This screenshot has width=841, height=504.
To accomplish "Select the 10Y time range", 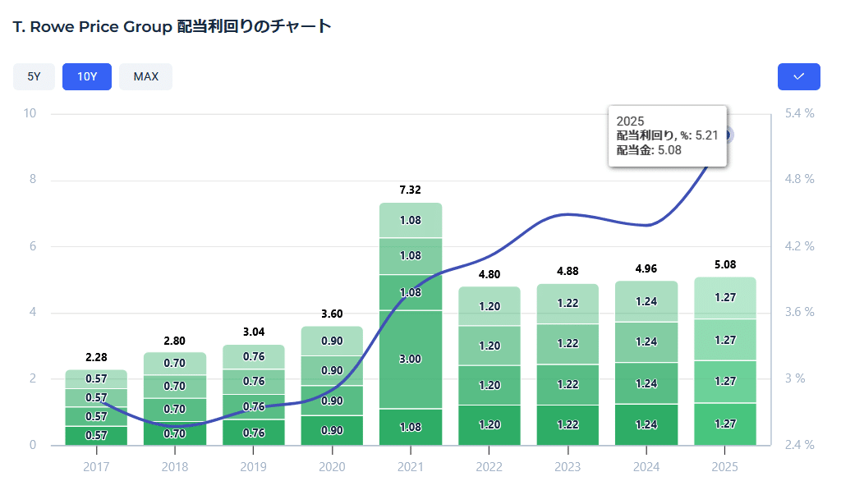I will click(87, 76).
